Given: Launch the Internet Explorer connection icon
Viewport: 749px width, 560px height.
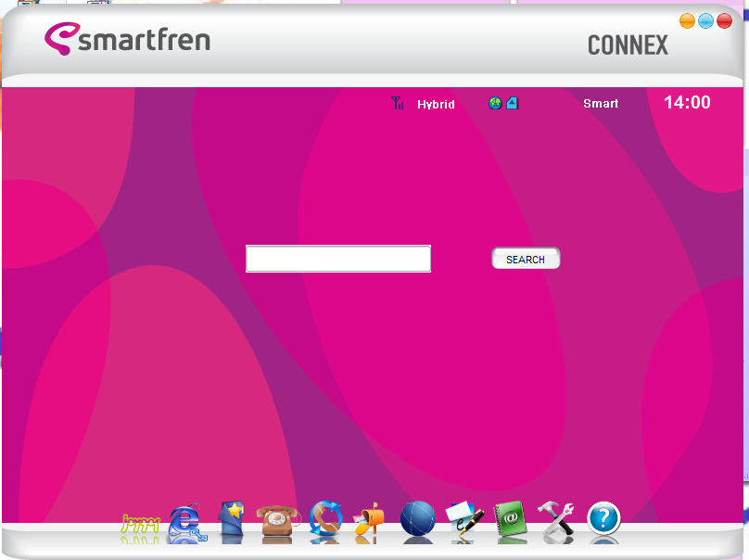Looking at the screenshot, I should (188, 522).
